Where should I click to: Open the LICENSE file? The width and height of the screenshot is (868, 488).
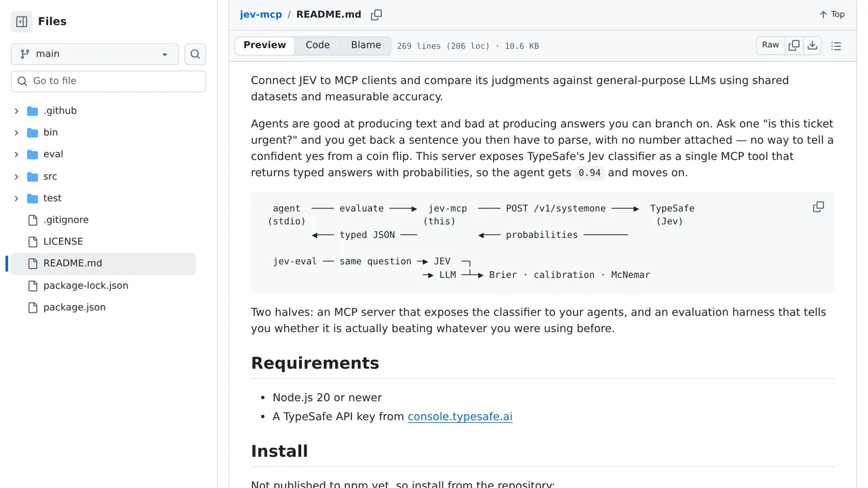coord(63,242)
